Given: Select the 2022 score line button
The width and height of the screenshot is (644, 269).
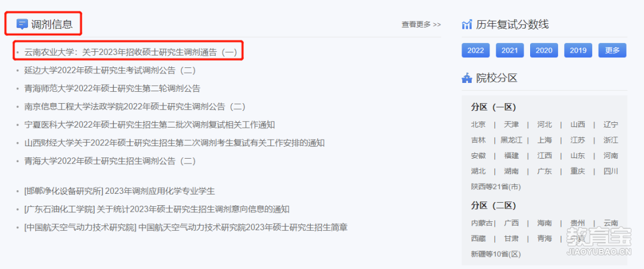Looking at the screenshot, I should tap(476, 51).
